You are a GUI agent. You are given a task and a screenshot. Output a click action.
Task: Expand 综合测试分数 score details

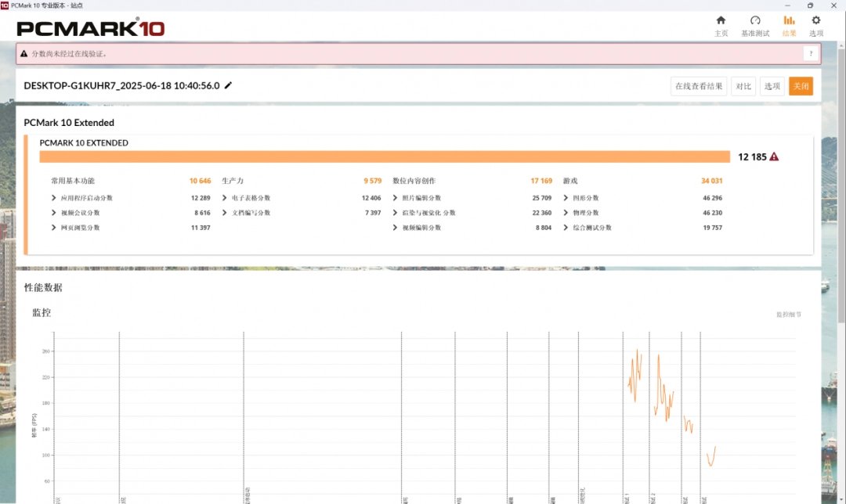click(x=566, y=228)
